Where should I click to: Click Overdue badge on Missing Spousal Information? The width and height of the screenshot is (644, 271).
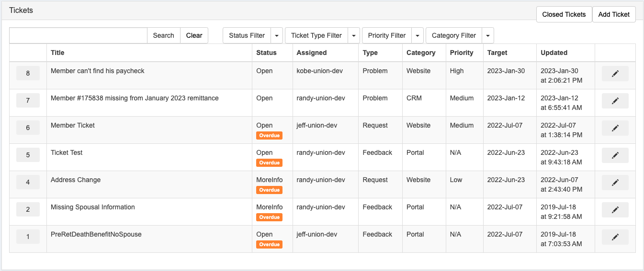coord(269,217)
